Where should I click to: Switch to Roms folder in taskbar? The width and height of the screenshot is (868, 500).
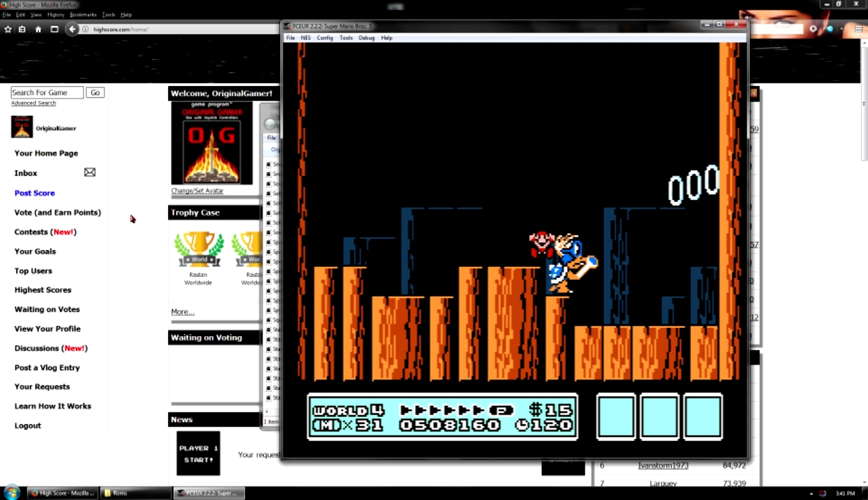134,493
